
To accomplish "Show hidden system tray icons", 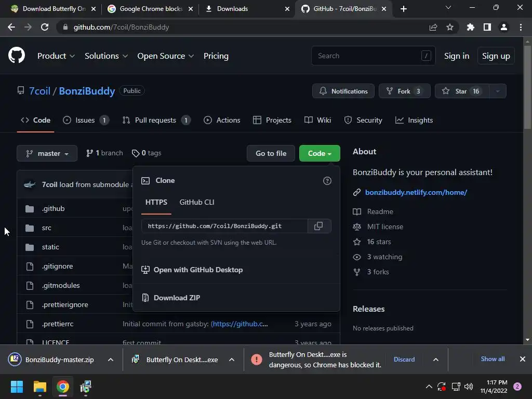I will [x=429, y=387].
